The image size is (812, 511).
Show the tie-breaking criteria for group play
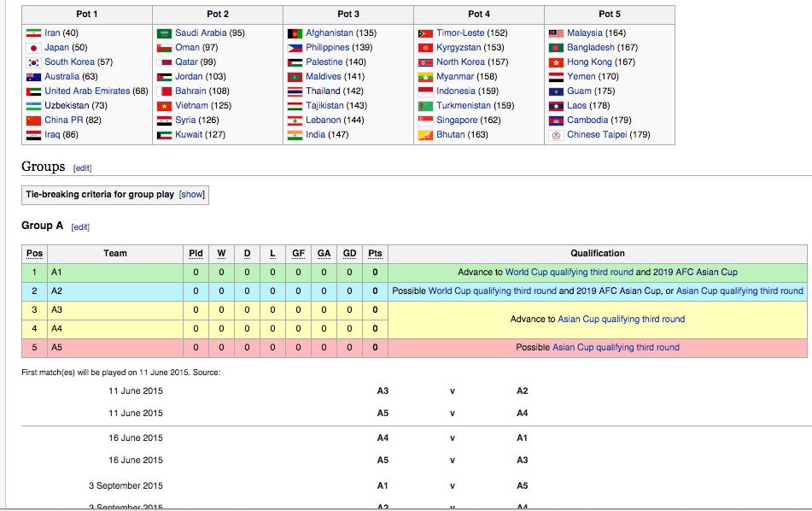191,195
